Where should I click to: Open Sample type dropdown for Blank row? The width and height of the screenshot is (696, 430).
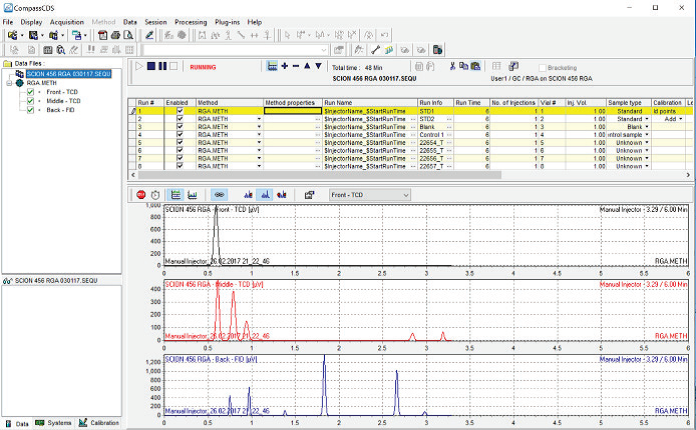tap(647, 127)
